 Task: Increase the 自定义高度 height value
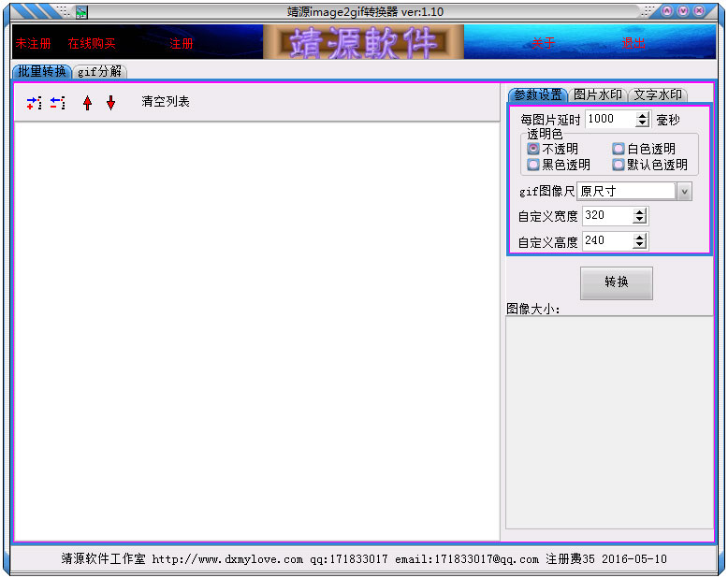point(640,238)
